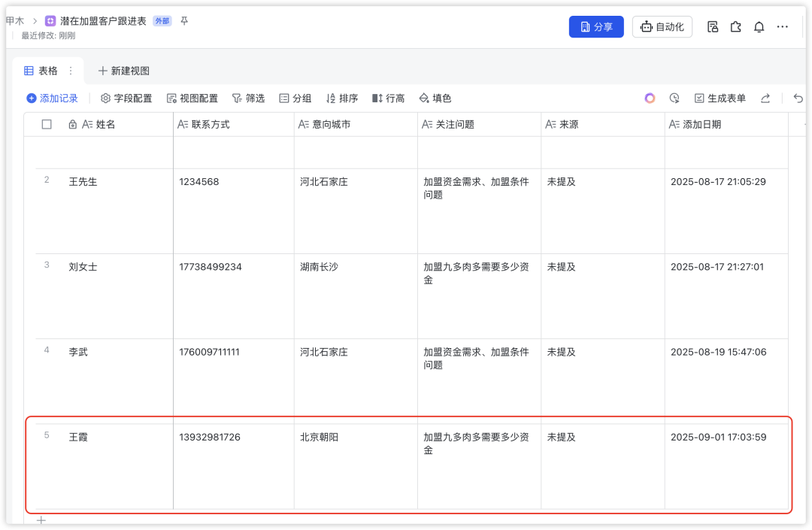This screenshot has width=812, height=530.
Task: Switch to the 表格 view tab
Action: pos(41,71)
